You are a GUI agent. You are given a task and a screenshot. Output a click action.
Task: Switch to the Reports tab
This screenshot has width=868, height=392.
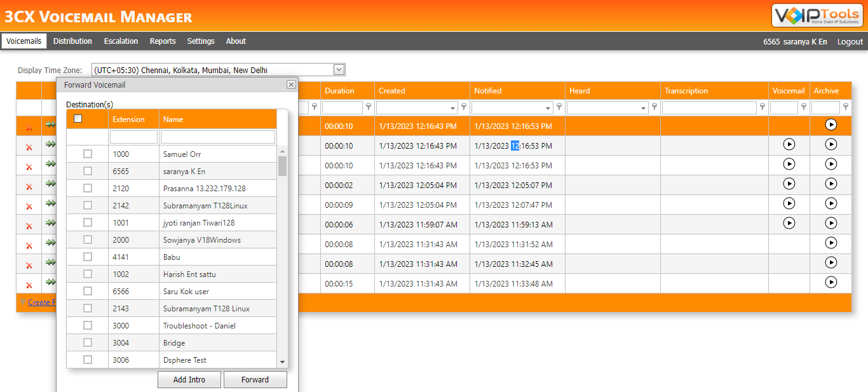coord(163,41)
